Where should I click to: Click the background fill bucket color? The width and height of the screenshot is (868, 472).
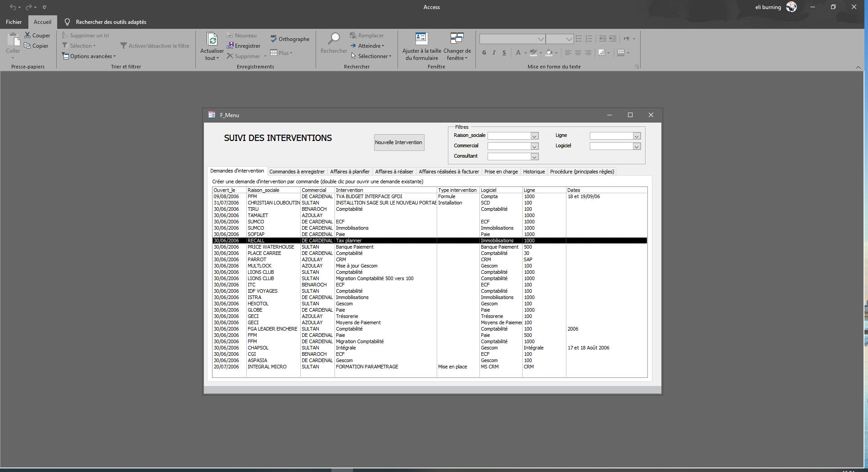[x=549, y=53]
